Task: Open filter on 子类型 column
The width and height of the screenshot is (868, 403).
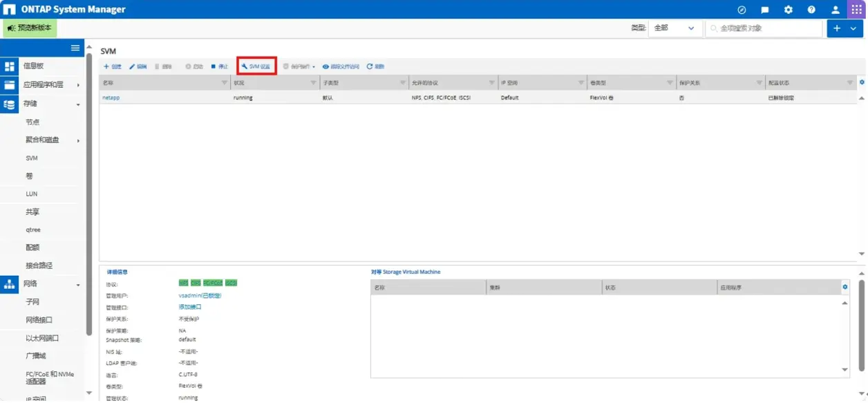Action: tap(402, 82)
